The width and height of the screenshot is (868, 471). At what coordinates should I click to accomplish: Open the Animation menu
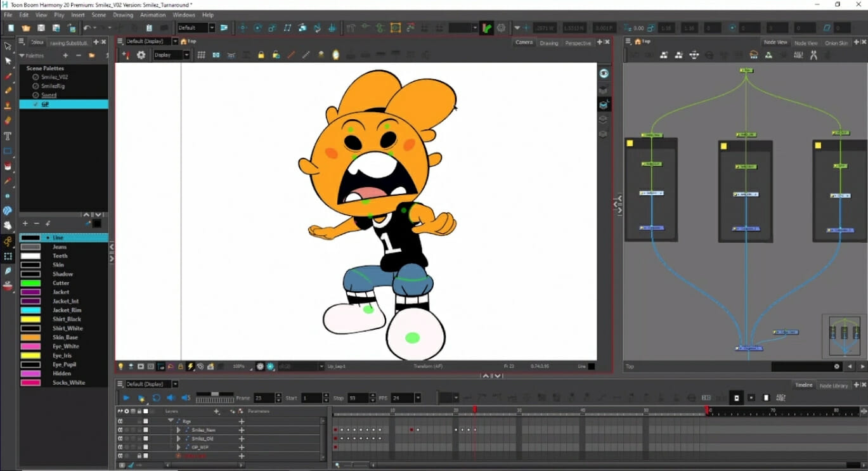[152, 15]
